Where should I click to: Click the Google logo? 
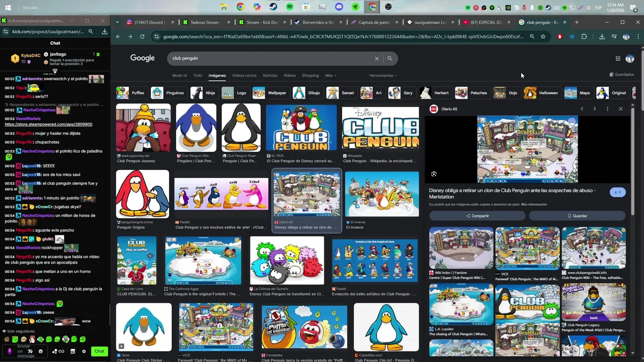(x=142, y=58)
